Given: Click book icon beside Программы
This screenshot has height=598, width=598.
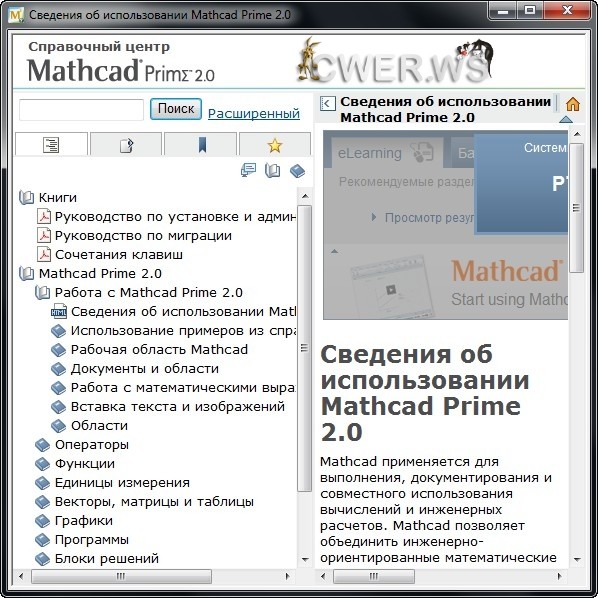Looking at the screenshot, I should (x=42, y=540).
